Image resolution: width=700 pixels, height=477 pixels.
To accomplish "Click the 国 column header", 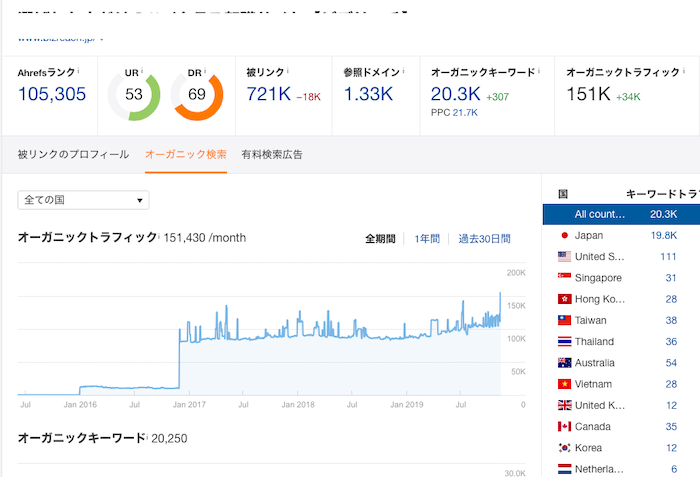I will click(x=563, y=194).
